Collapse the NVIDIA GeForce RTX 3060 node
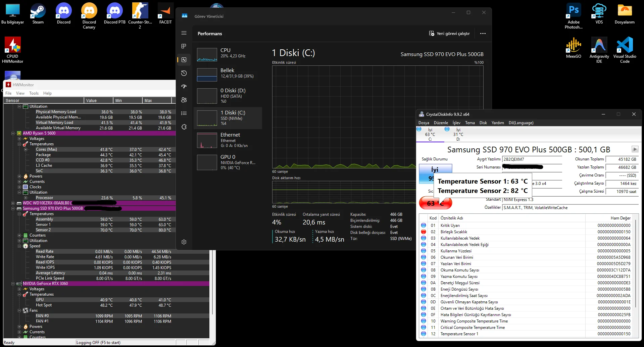Viewport: 644px width, 347px height. coord(13,284)
